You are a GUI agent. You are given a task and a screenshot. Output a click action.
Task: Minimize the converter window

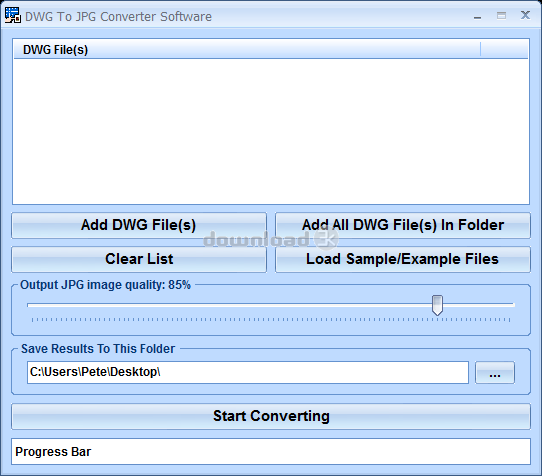pos(477,17)
